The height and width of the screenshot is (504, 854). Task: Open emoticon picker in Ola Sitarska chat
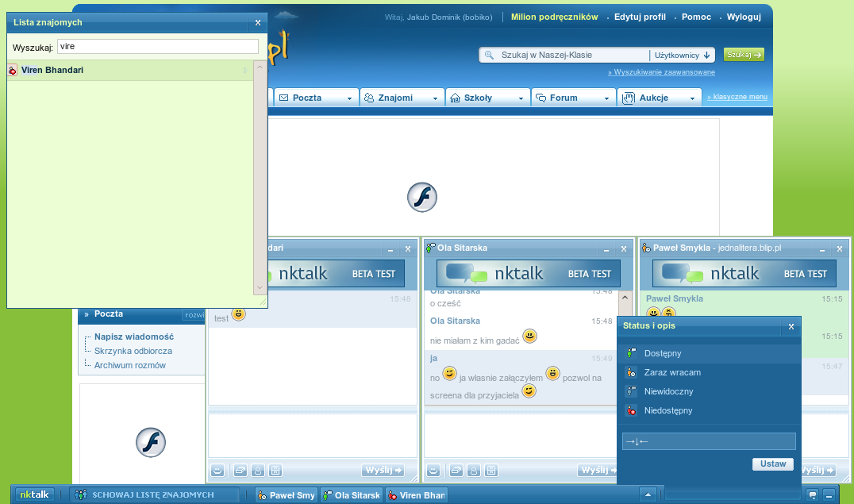pos(433,470)
